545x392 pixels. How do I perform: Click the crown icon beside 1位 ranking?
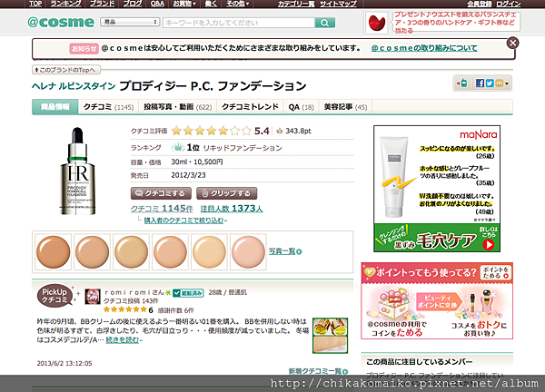point(178,148)
